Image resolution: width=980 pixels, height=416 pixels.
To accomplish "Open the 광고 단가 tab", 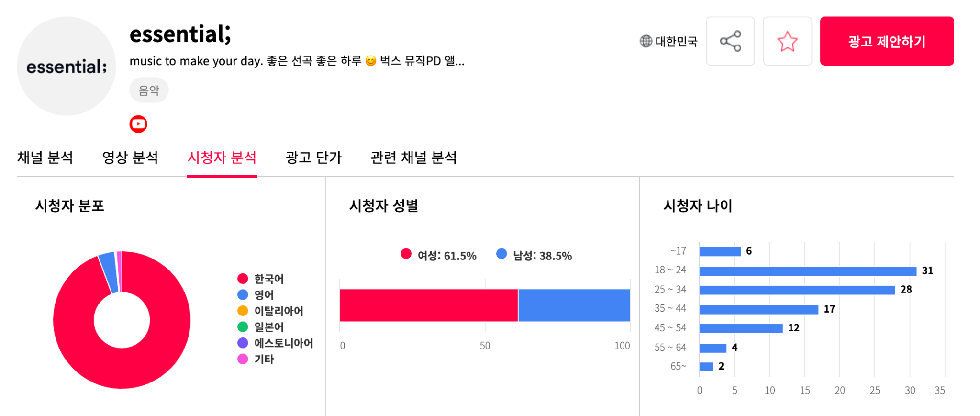I will [313, 157].
